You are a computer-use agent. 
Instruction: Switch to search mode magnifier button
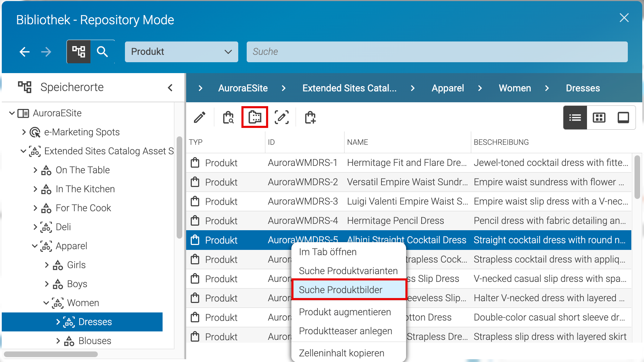click(x=102, y=52)
